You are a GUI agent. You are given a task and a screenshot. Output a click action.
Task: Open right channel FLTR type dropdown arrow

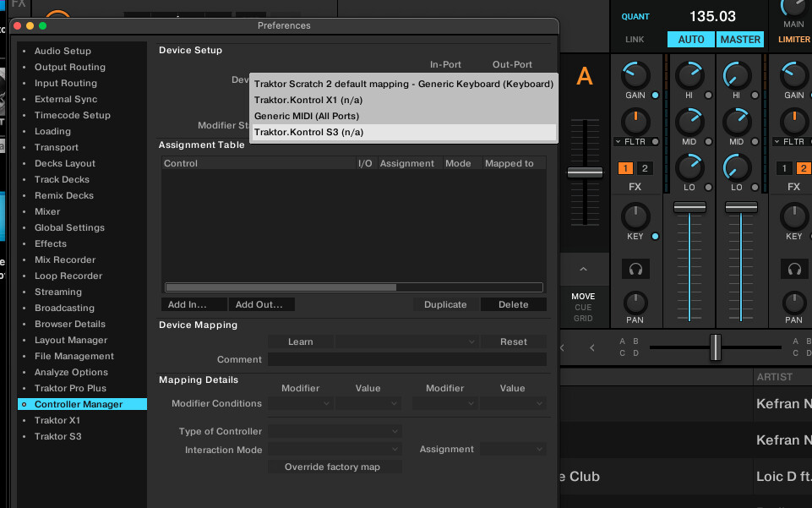coord(777,141)
